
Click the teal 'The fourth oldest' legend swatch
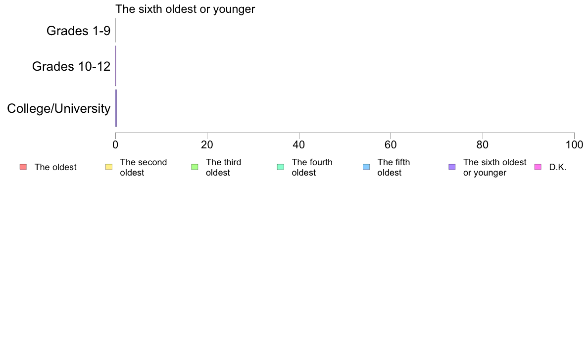point(281,167)
